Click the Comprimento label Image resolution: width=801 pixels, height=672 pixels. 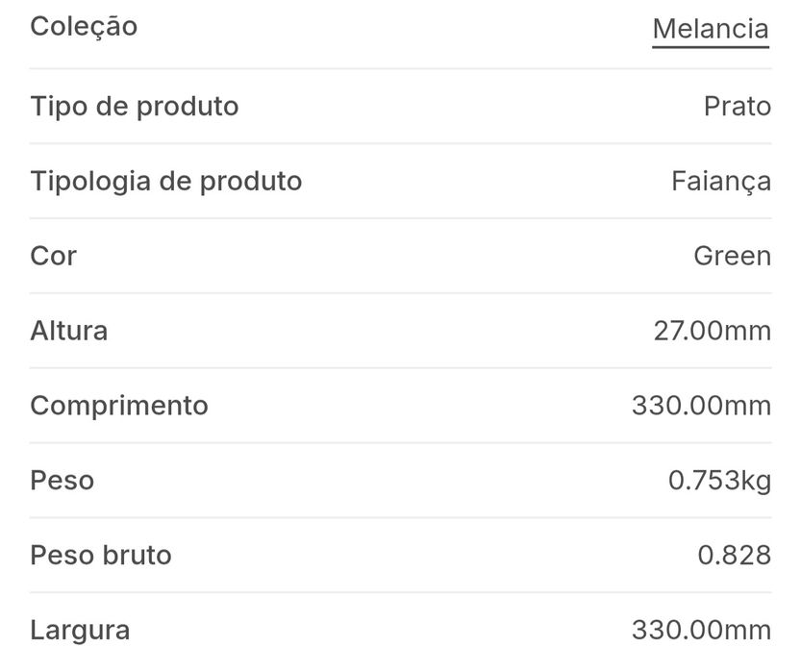point(119,406)
